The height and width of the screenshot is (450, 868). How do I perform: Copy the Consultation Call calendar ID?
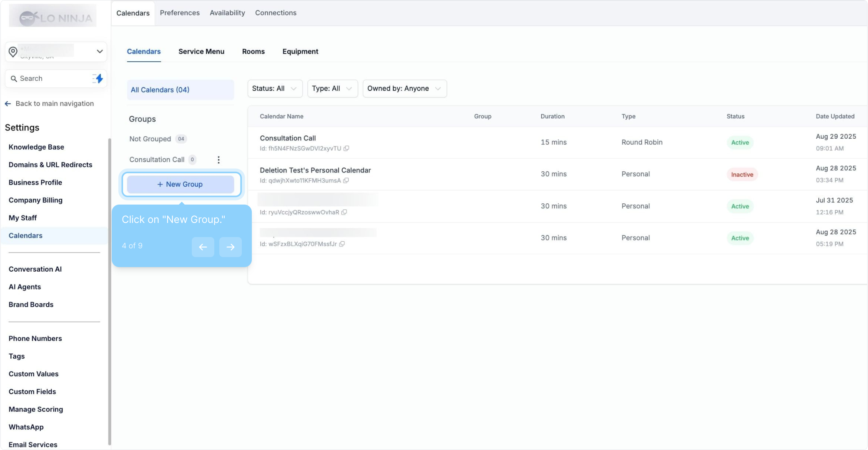[346, 148]
